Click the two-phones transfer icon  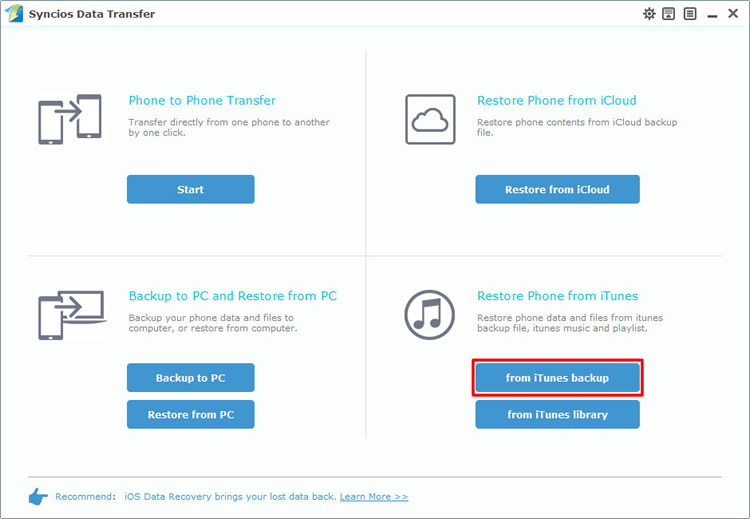point(70,119)
